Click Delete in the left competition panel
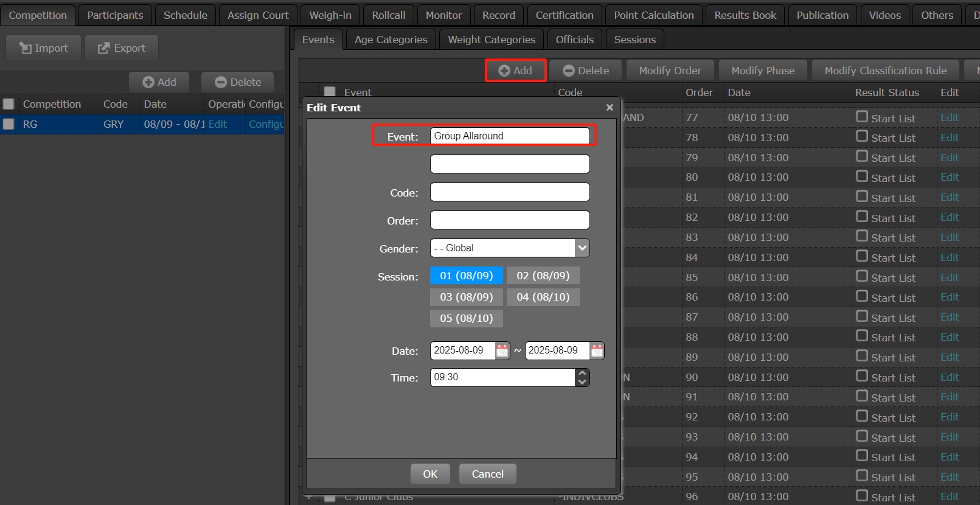 [238, 82]
